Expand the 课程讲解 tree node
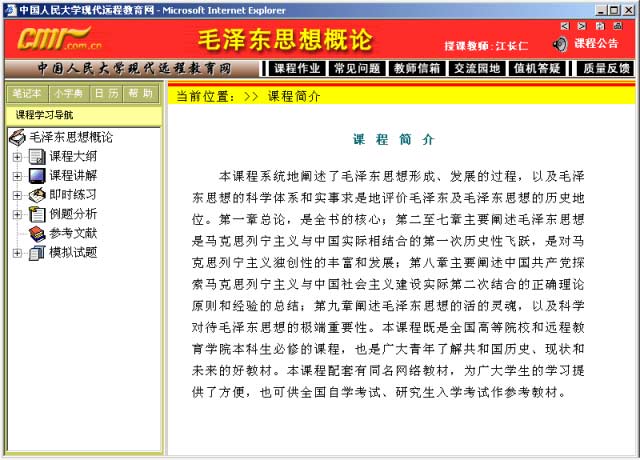 pos(17,176)
